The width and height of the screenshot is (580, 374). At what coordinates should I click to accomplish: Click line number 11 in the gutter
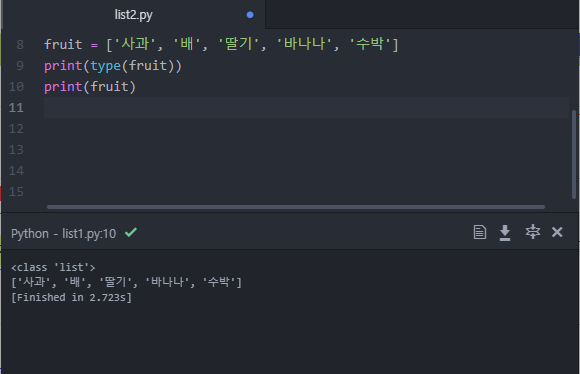click(x=16, y=108)
